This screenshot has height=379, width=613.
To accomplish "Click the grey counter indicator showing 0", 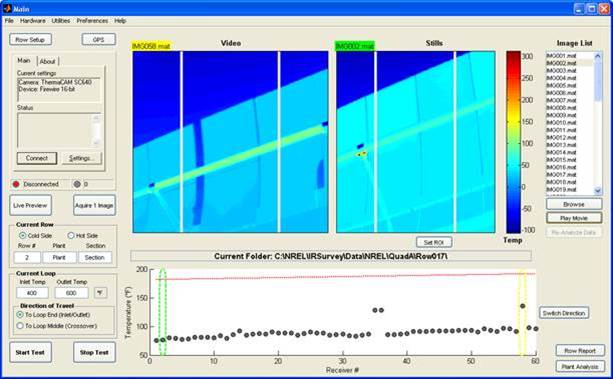I will tap(77, 184).
